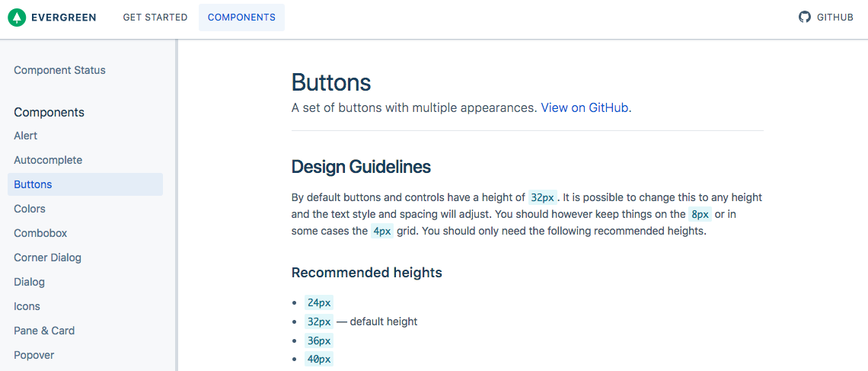Open Autocomplete in the sidebar
This screenshot has width=868, height=371.
(x=48, y=160)
